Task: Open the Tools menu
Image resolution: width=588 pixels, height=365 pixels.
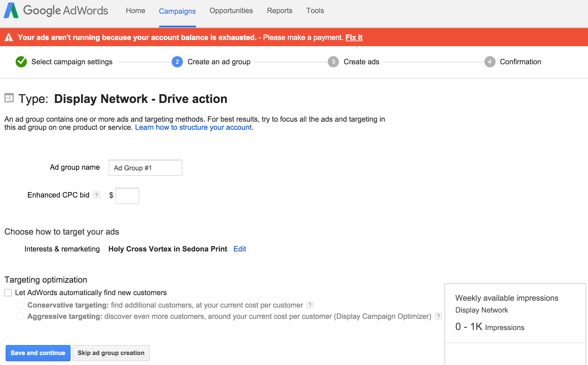Action: [x=315, y=10]
